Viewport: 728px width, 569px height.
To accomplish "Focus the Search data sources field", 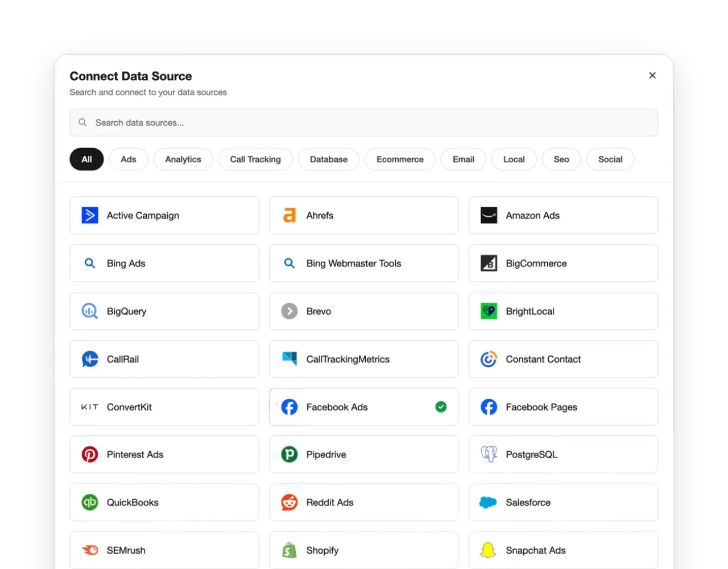I will [364, 122].
